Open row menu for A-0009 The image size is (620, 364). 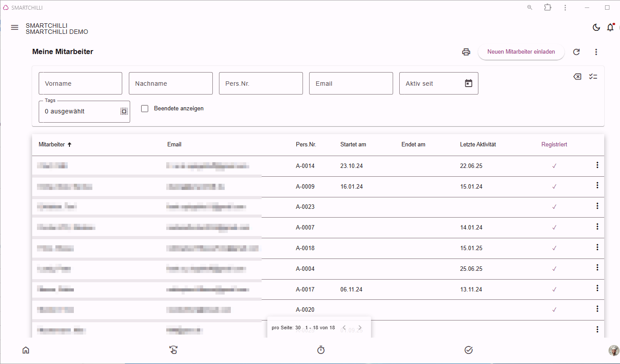coord(597,185)
